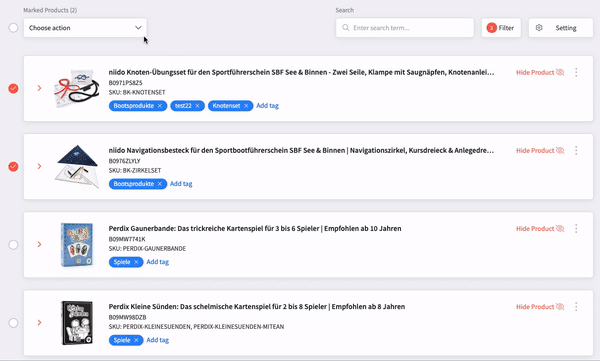
Task: Remove the Knotenset tag
Action: point(246,106)
